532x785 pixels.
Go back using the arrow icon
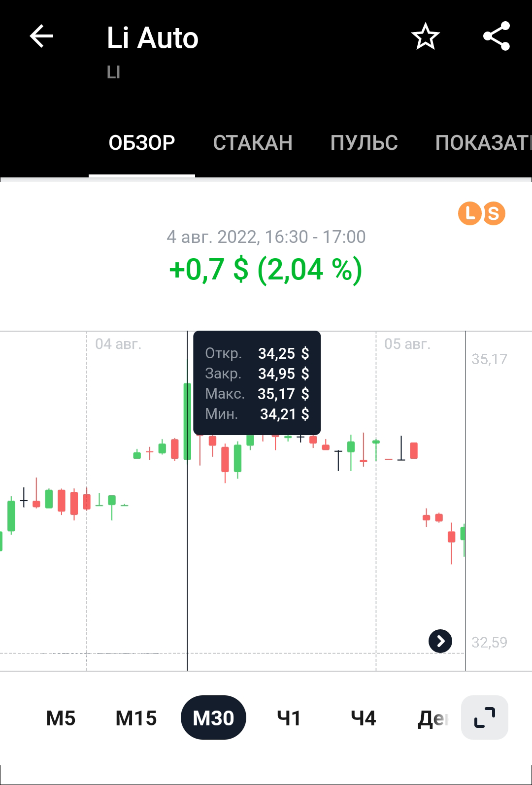pos(41,36)
